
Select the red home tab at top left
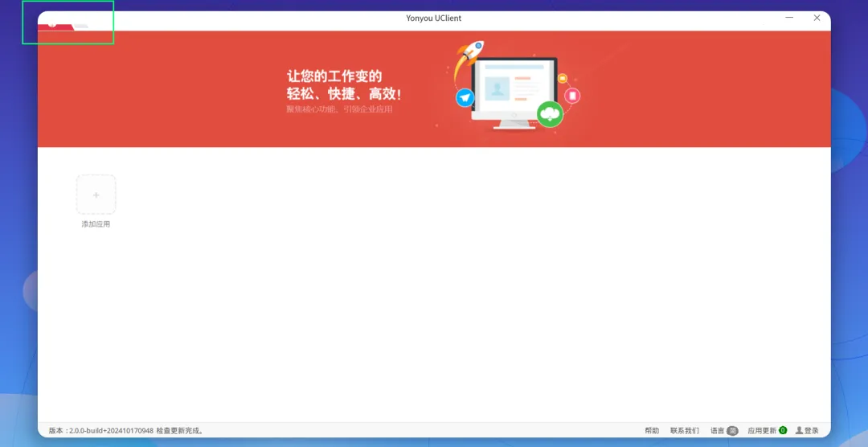[x=55, y=26]
